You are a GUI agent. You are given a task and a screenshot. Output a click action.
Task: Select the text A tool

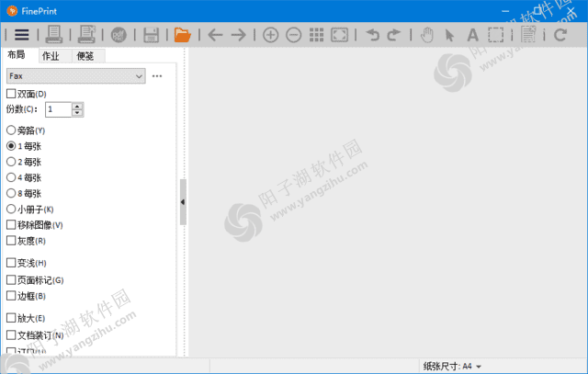(472, 35)
